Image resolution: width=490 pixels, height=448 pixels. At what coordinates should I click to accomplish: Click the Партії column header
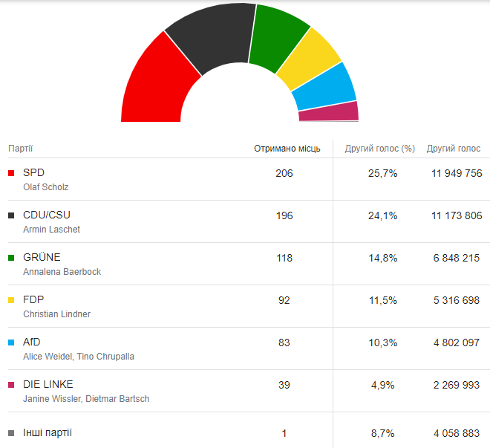pyautogui.click(x=21, y=149)
